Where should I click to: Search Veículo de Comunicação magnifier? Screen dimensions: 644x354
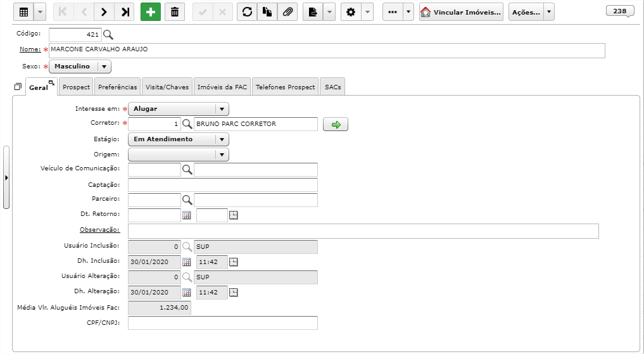(x=187, y=169)
